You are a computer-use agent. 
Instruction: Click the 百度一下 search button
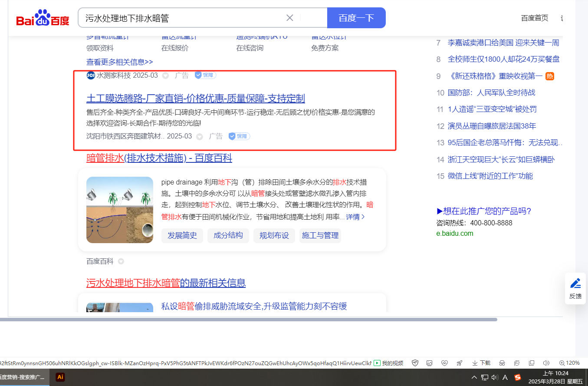(x=356, y=18)
